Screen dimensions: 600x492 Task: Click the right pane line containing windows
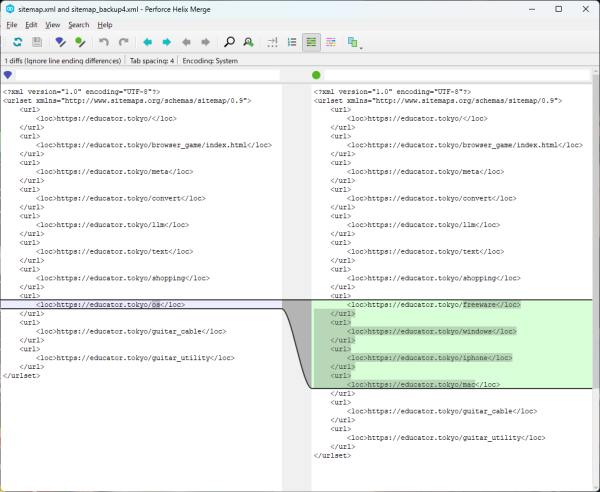click(432, 331)
